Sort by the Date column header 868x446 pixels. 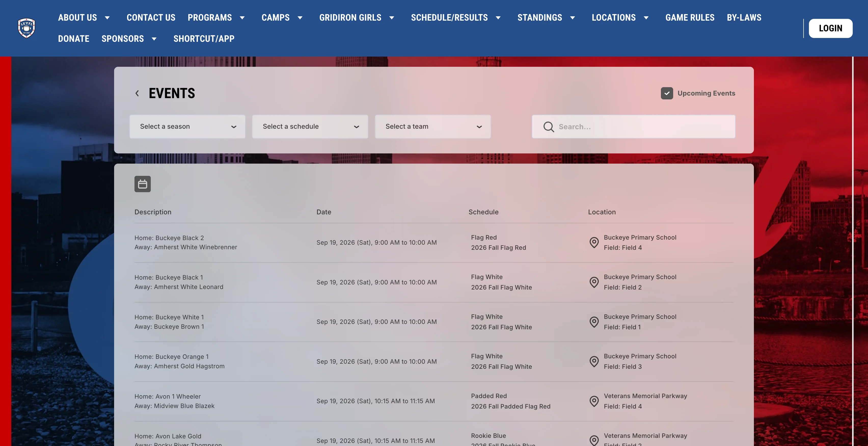click(x=324, y=212)
